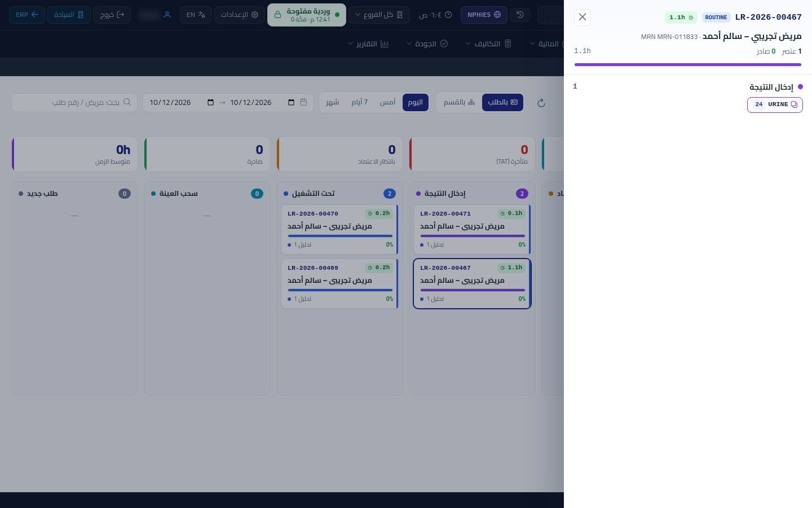Select order card LR-2026-00467 on the board
Screen dimensions: 812x508
tap(472, 283)
